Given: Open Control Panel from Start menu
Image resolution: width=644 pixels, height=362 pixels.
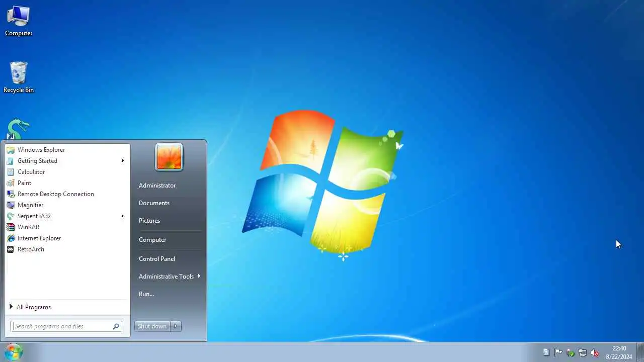Looking at the screenshot, I should click(x=157, y=259).
